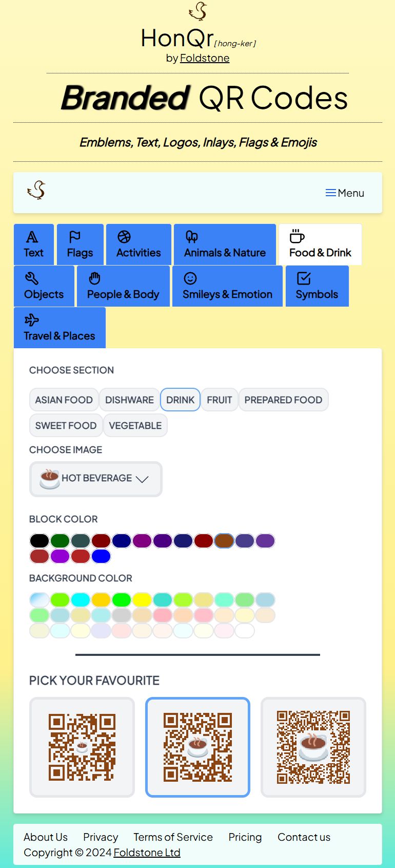This screenshot has width=395, height=868.
Task: Activate the SWEET FOOD section
Action: click(65, 425)
